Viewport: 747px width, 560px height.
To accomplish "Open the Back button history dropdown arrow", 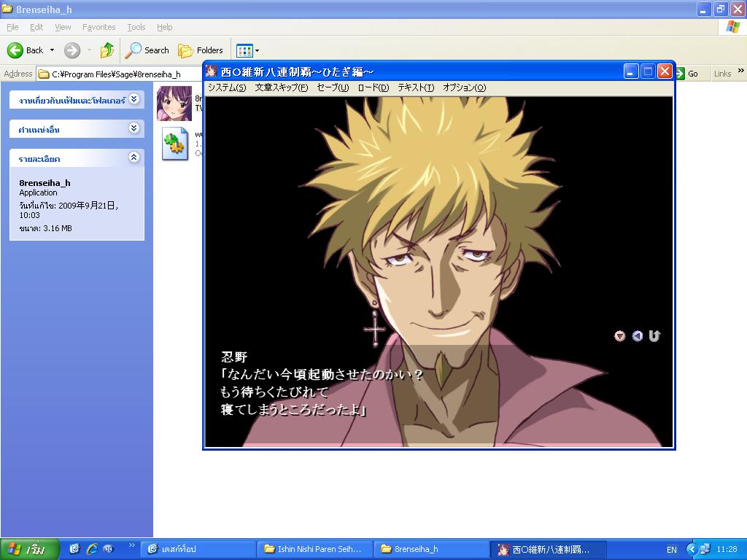I will coord(52,50).
